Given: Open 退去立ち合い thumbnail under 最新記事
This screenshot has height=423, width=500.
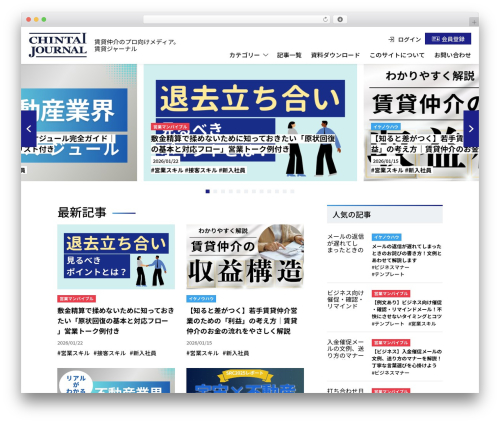Looking at the screenshot, I should click(116, 257).
